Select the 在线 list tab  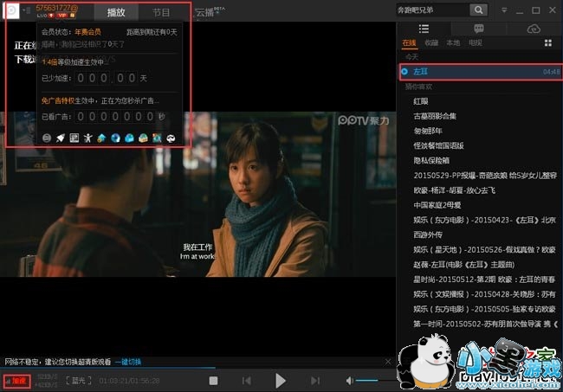[x=409, y=43]
